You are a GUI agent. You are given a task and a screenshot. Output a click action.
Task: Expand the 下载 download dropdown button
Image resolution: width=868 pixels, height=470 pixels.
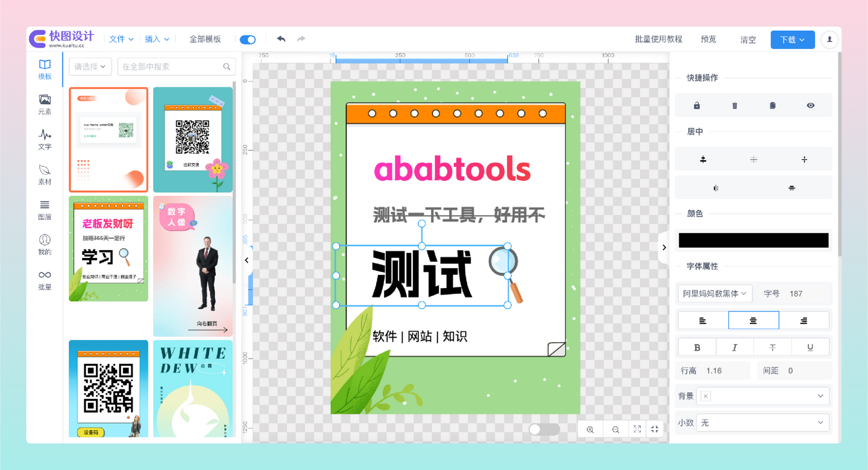pyautogui.click(x=793, y=40)
